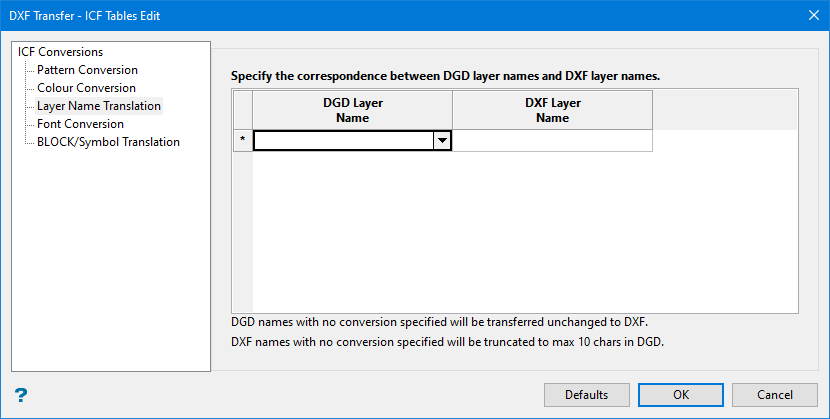Click the blank area of the layer table
This screenshot has height=419, width=830.
(x=524, y=232)
